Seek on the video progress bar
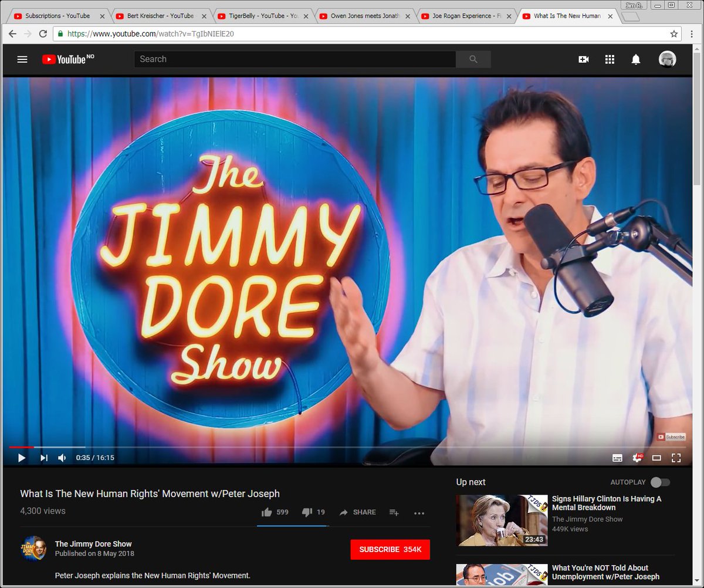Screen dimensions: 704x588 point(347,447)
